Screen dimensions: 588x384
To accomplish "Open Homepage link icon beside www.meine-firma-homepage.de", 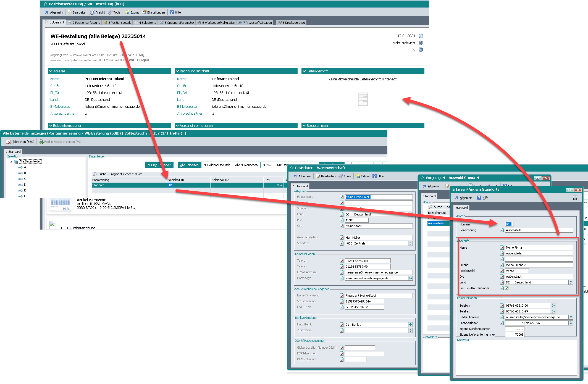I will coord(411,278).
